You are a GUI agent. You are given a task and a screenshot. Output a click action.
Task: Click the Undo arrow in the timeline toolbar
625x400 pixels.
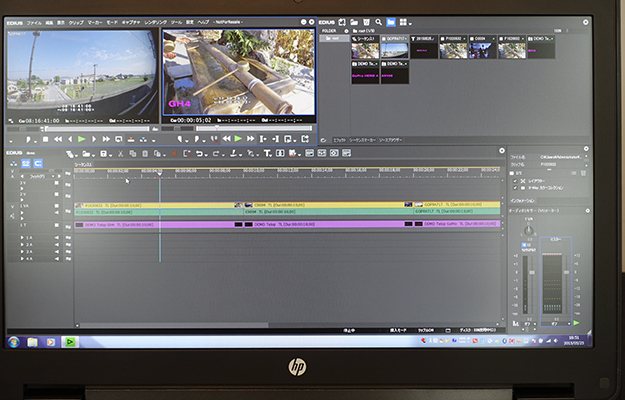201,153
